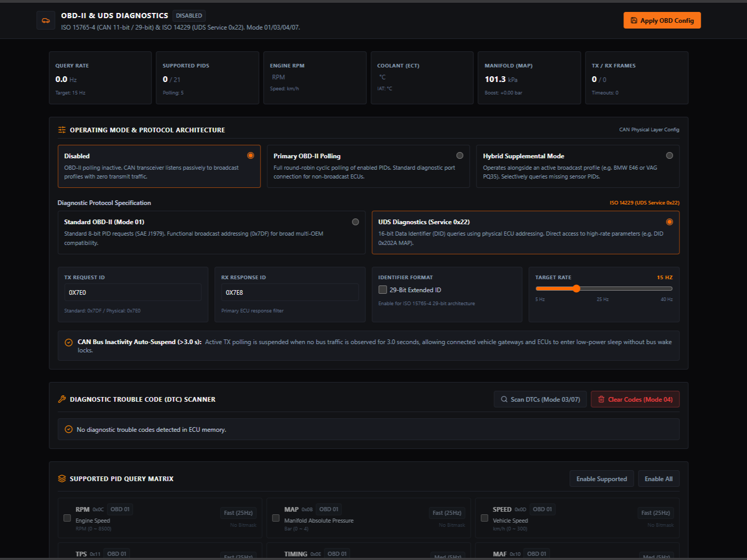Select Hybrid Supplemental Mode radio
Screen dimensions: 747x560
[x=670, y=156]
